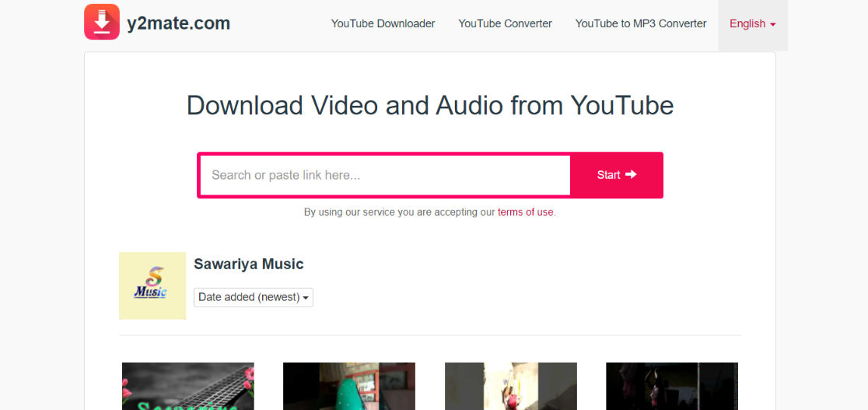Open YouTube Converter menu item
The width and height of the screenshot is (868, 410).
click(x=505, y=24)
